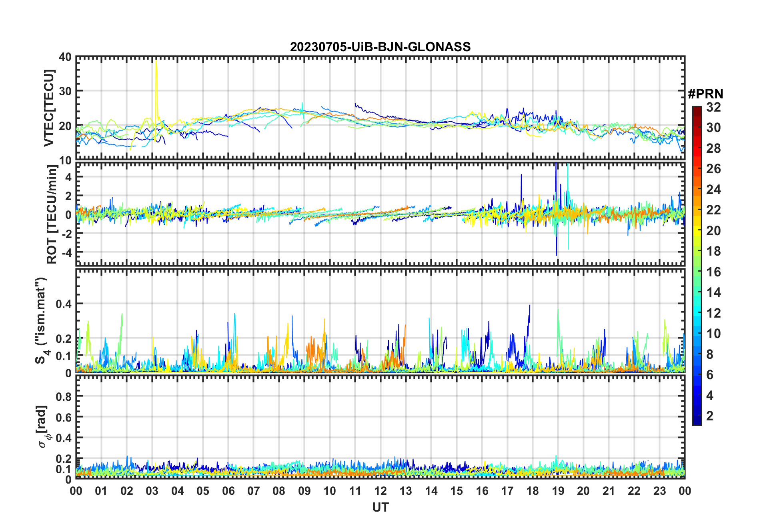The width and height of the screenshot is (761, 532).
Task: Click the 0.4 tick on the S4 axis
Action: (x=63, y=304)
